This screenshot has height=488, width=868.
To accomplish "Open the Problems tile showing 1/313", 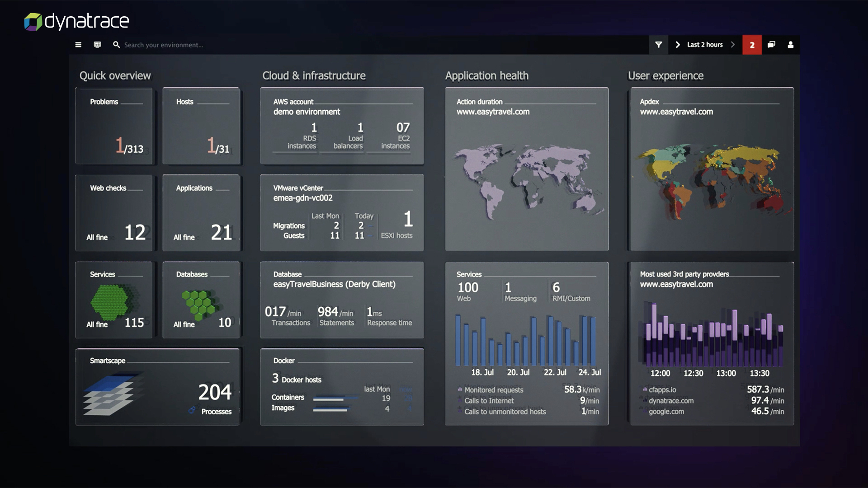I will [114, 126].
